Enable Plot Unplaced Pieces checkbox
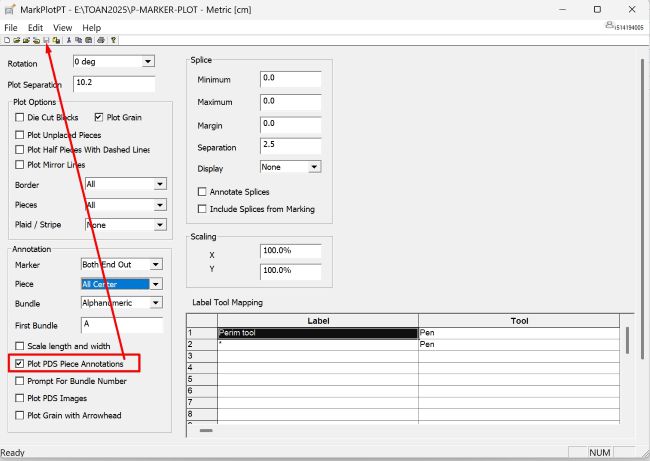650x461 pixels. [x=19, y=135]
